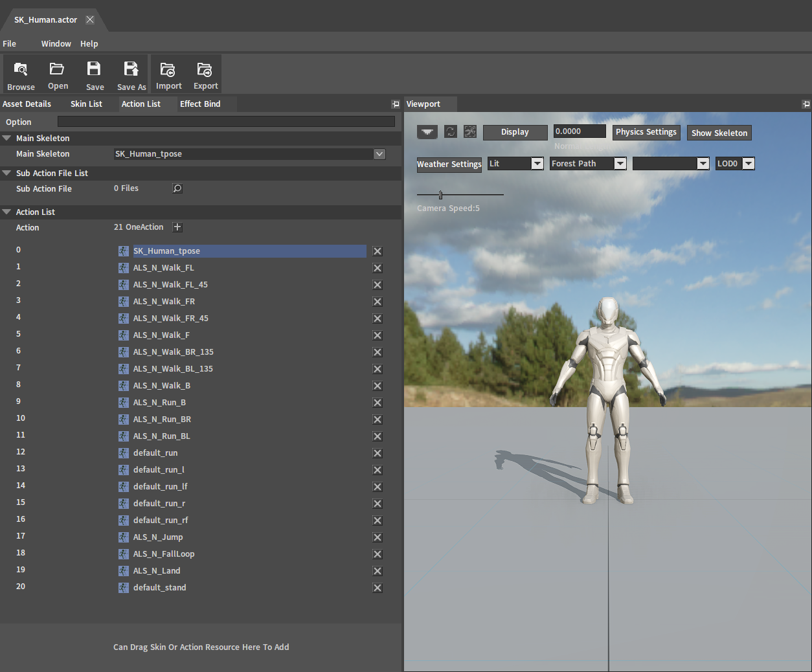Open a file with the Open icon
Viewport: 812px width, 672px height.
58,74
